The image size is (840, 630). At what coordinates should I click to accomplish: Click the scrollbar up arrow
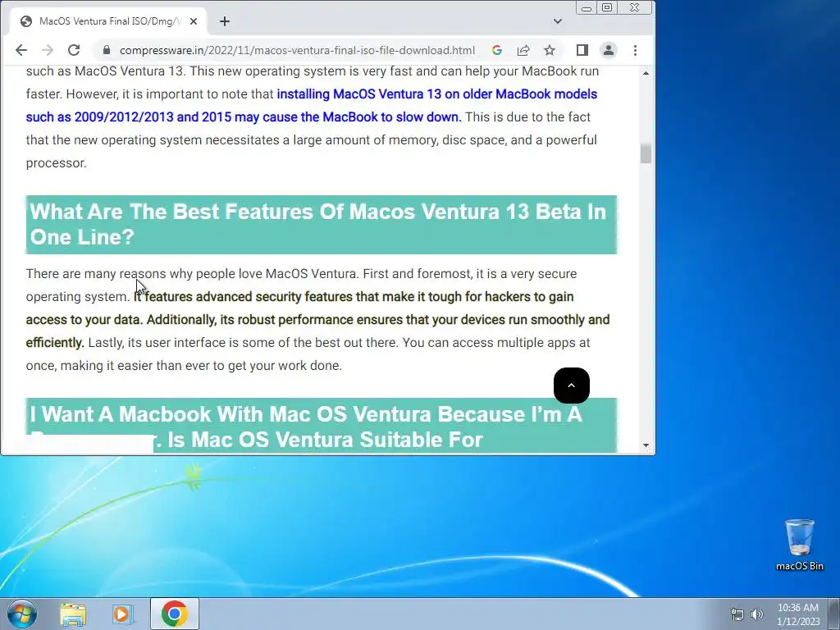pos(646,73)
